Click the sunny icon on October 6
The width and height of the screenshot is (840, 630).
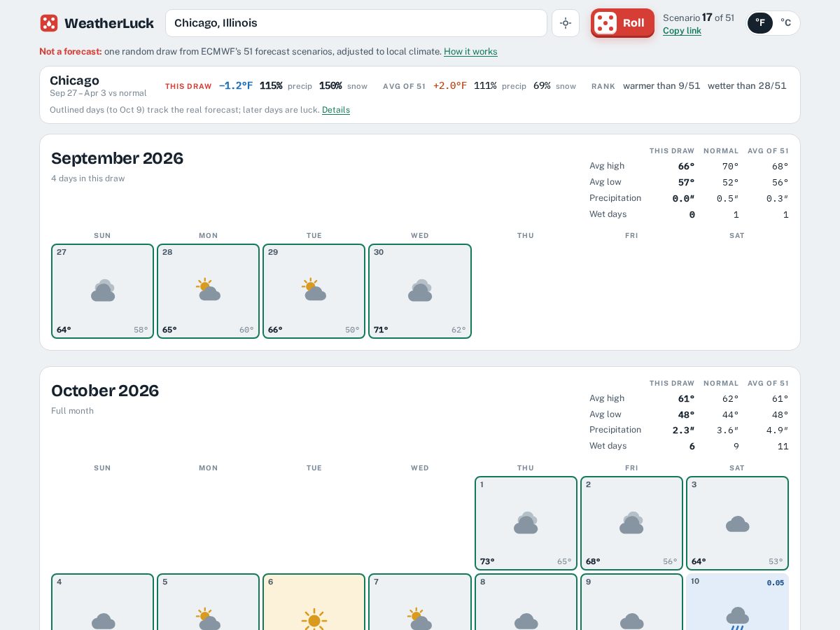pyautogui.click(x=314, y=619)
